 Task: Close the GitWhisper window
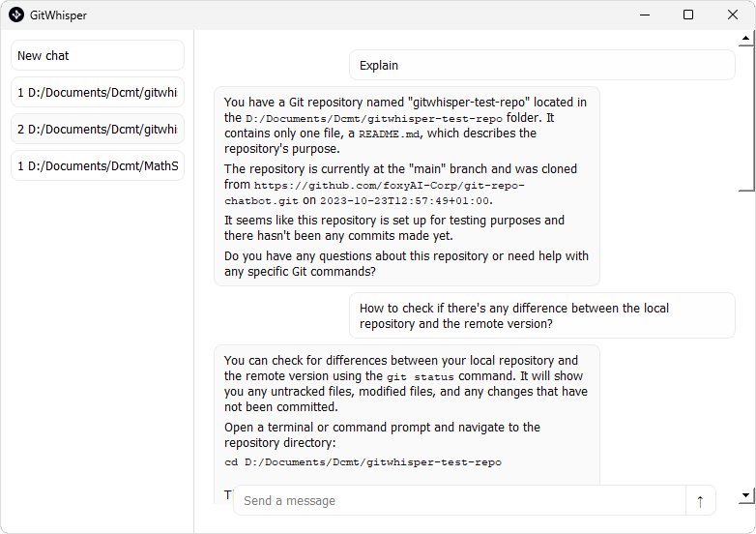(x=733, y=15)
